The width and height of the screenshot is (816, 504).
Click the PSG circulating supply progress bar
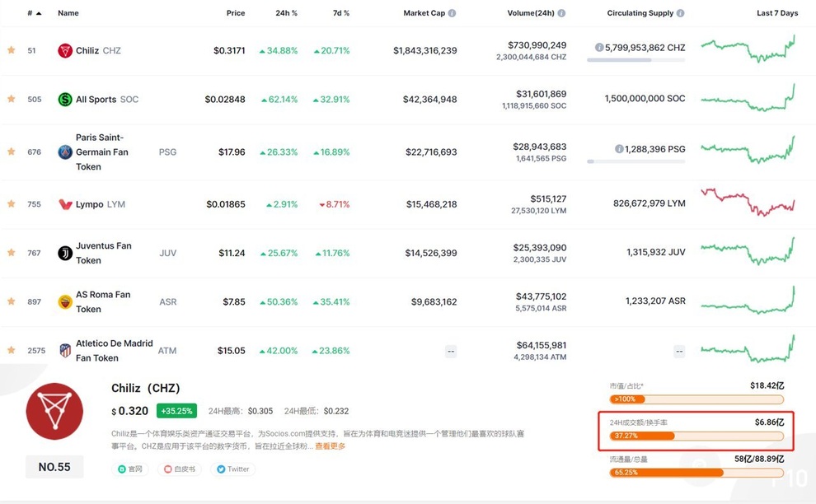[x=636, y=161]
